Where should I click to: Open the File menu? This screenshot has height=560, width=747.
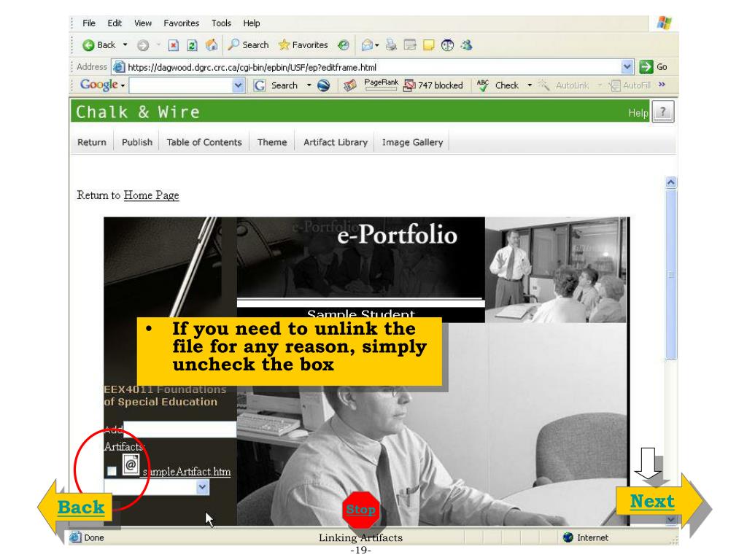coord(89,23)
